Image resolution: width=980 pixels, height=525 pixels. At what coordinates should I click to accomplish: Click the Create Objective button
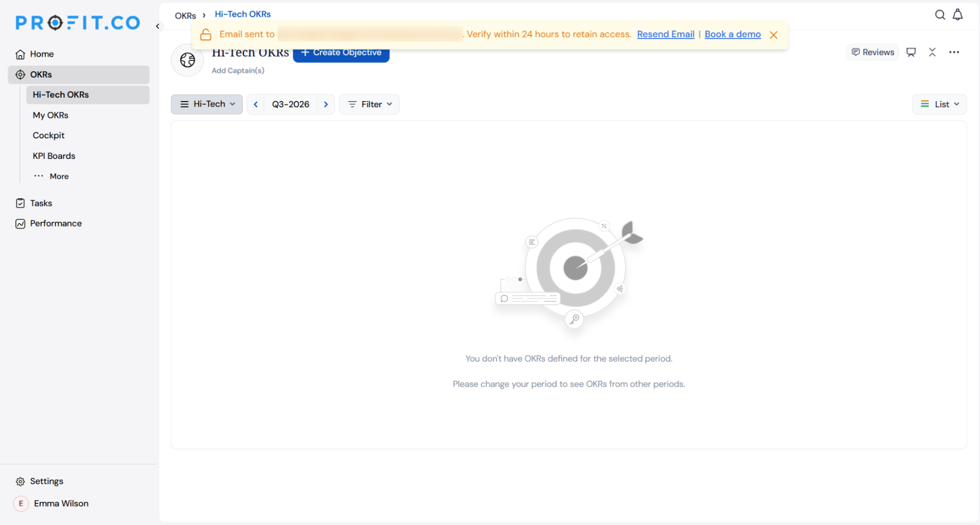tap(341, 52)
